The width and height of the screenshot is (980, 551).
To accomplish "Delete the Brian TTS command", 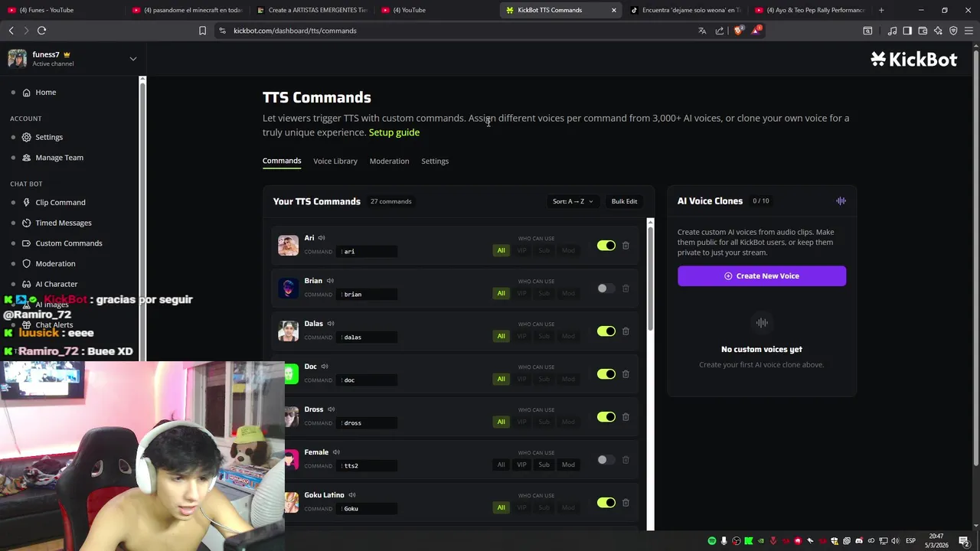I will tap(626, 289).
